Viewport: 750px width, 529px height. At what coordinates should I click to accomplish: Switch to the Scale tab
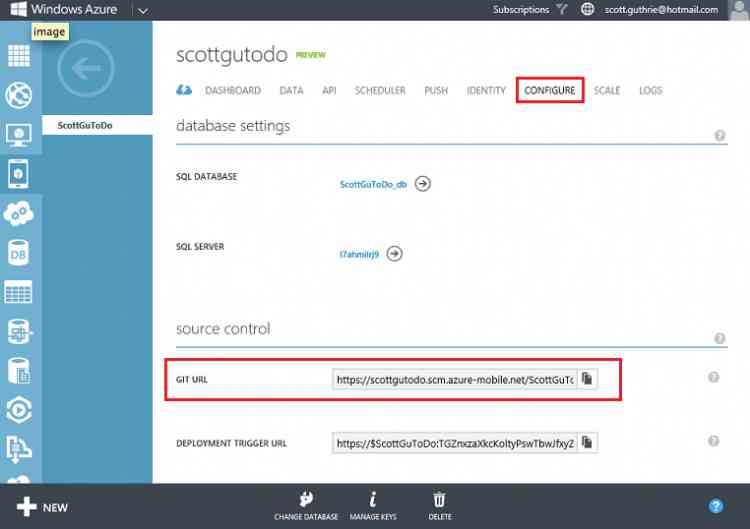(607, 90)
